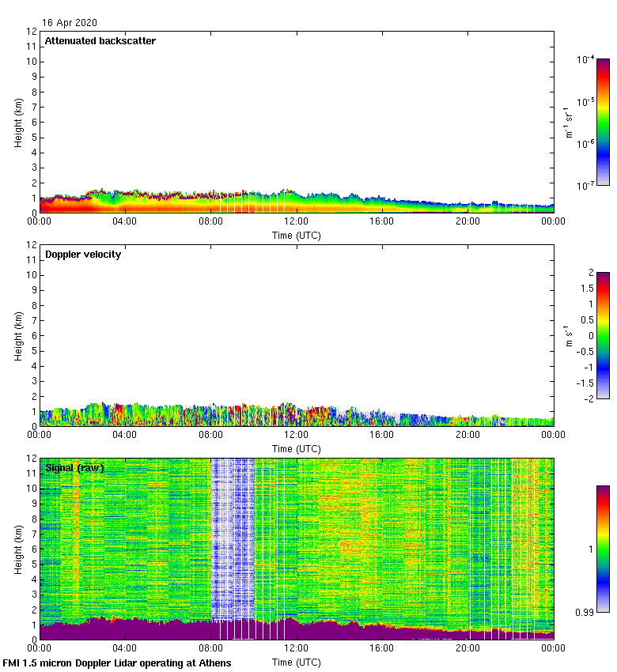Click the Attenuated backscatter plot title
The image size is (617, 672).
pos(100,41)
